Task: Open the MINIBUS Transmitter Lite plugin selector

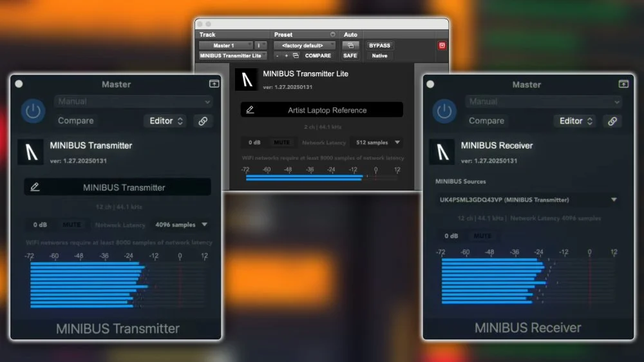Action: point(232,55)
